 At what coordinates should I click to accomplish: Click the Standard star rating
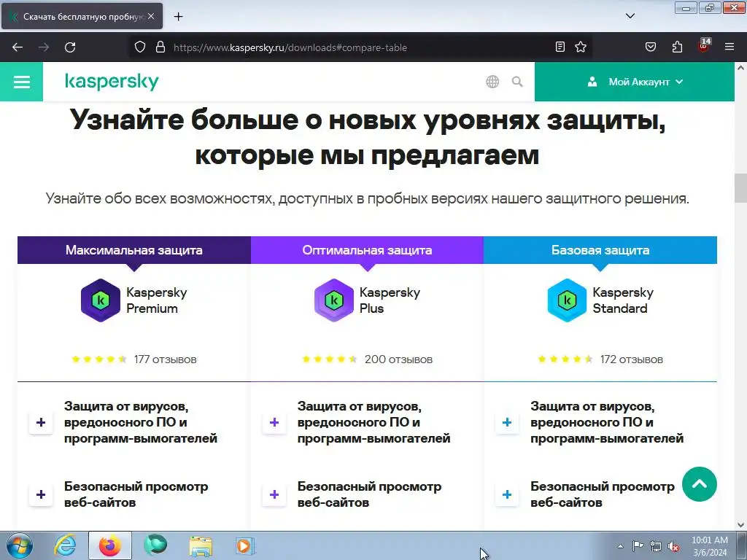pos(565,359)
